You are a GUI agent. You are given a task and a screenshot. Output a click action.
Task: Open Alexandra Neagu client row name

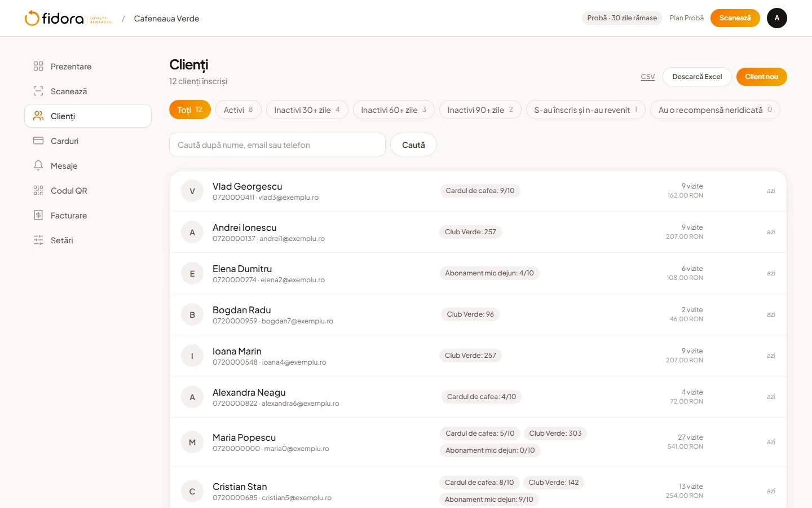point(249,392)
